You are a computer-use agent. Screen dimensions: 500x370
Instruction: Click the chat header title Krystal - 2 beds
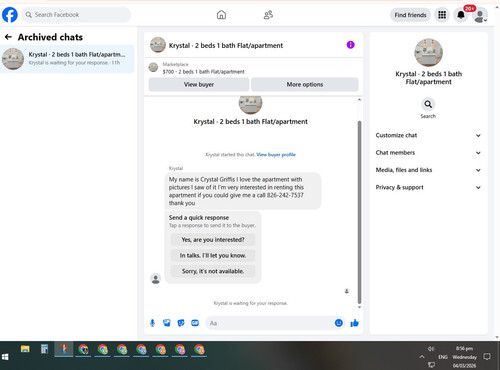coord(226,45)
